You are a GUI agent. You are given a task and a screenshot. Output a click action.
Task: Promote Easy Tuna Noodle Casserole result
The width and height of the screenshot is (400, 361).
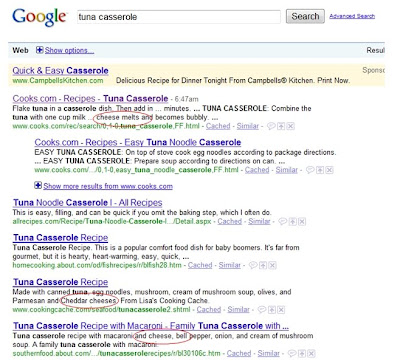320,170
